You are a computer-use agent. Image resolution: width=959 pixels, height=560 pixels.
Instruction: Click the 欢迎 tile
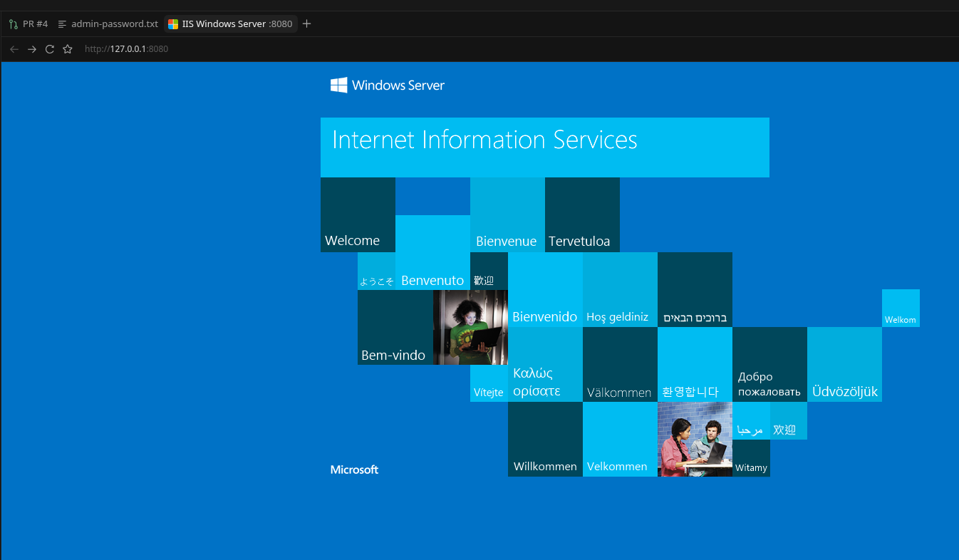pos(789,421)
